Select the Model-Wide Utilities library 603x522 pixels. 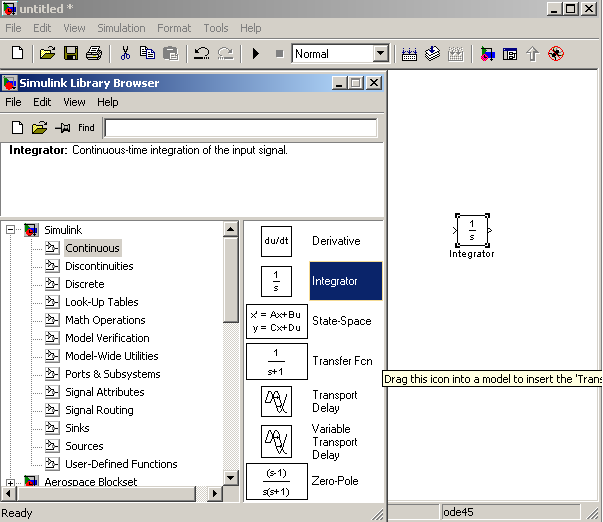click(112, 356)
